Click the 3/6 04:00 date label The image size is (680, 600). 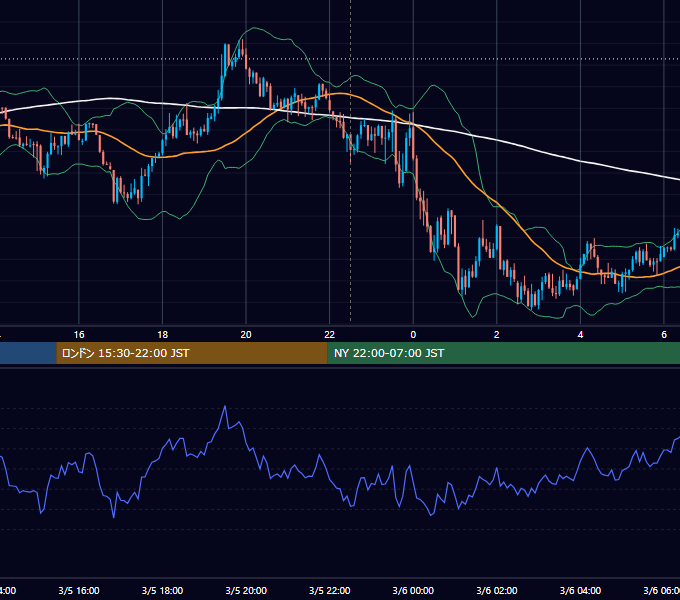coord(580,590)
